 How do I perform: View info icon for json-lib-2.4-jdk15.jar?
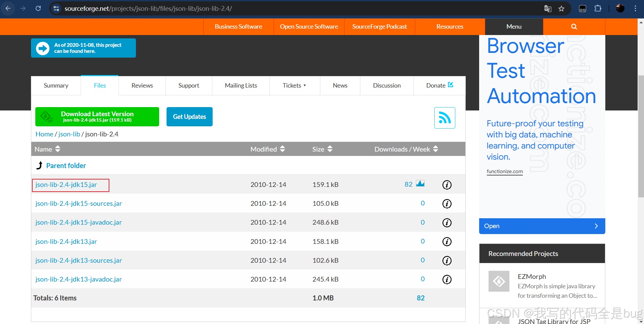[x=447, y=185]
